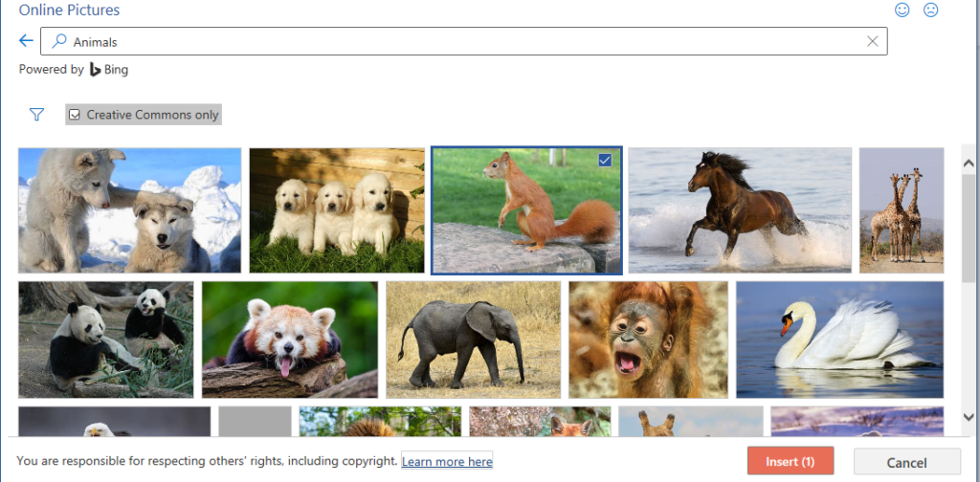Click inside the Animals search field
Screen dimensions: 980x482
tap(464, 41)
